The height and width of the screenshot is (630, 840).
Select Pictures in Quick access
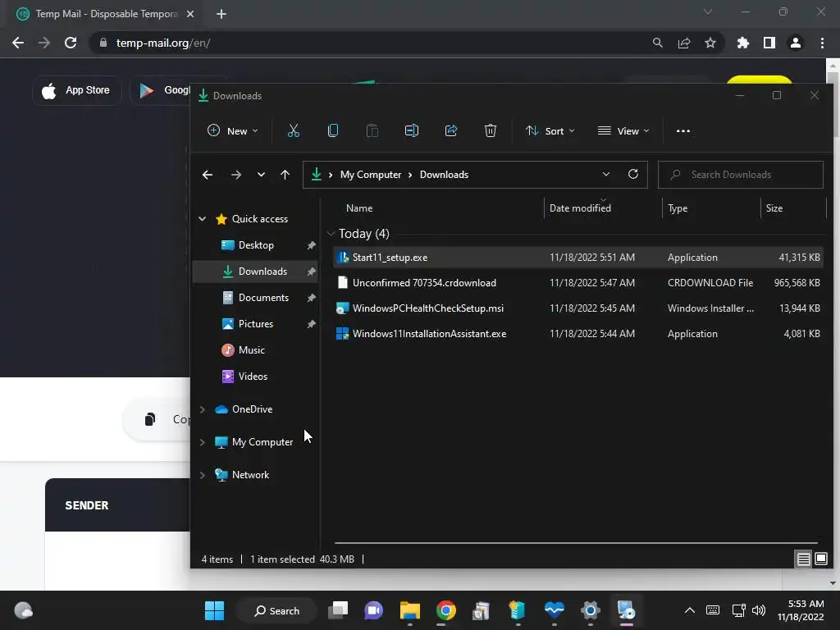pyautogui.click(x=256, y=324)
